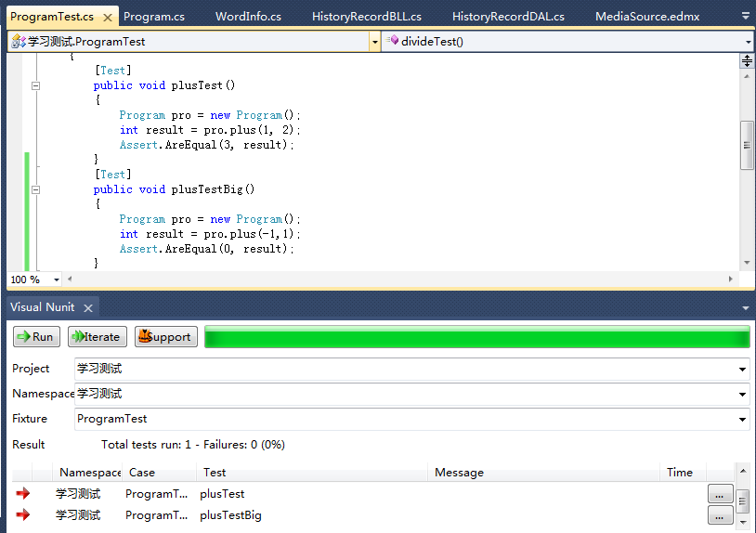Click the class icon beside 学习测试.ProgramTest

pos(19,42)
